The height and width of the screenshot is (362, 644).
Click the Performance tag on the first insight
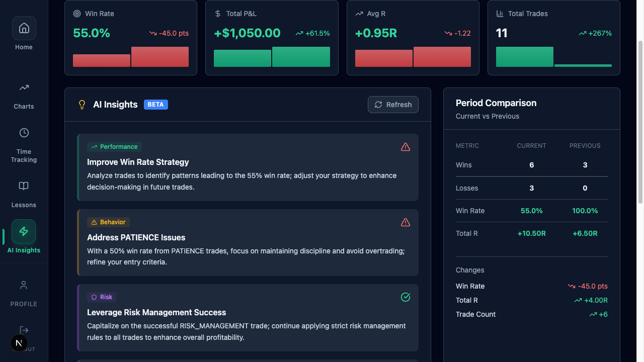(114, 146)
